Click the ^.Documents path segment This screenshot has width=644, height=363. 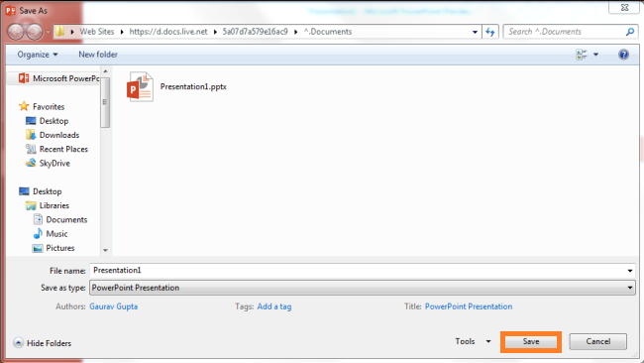[x=328, y=32]
